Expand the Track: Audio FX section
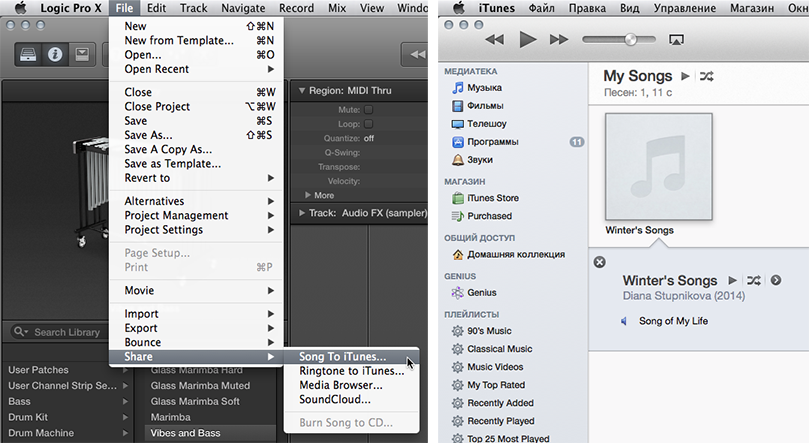 pyautogui.click(x=301, y=213)
